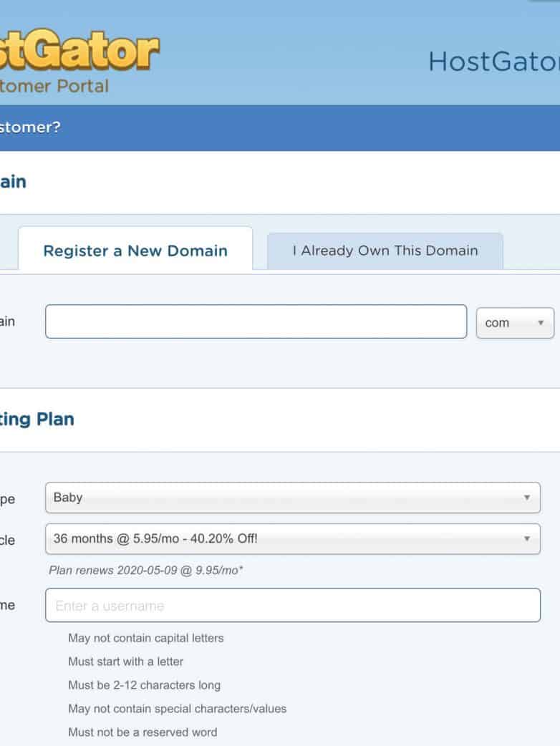
Task: Click the HostGator title in the header
Action: click(493, 62)
